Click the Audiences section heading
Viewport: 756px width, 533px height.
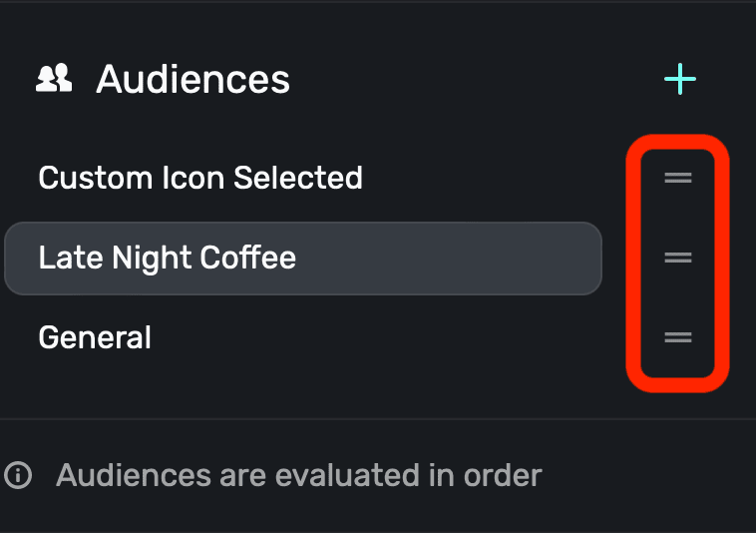click(x=192, y=80)
